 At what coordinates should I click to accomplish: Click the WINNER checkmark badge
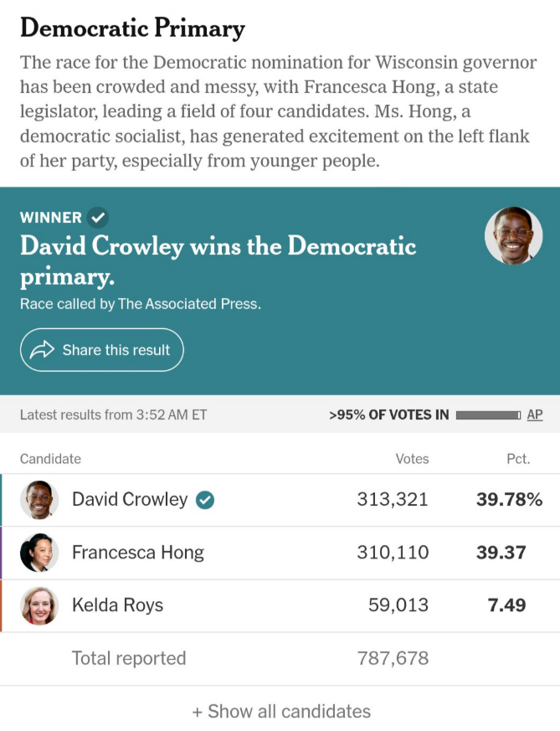click(98, 217)
